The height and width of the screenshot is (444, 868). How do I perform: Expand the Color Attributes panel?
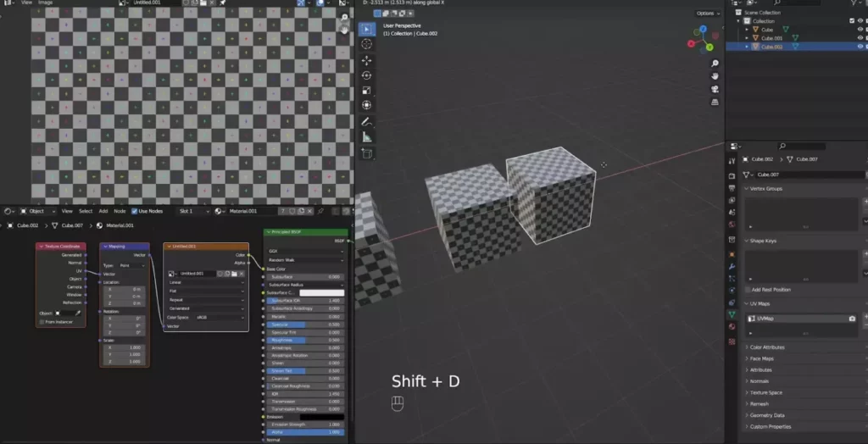tap(766, 347)
